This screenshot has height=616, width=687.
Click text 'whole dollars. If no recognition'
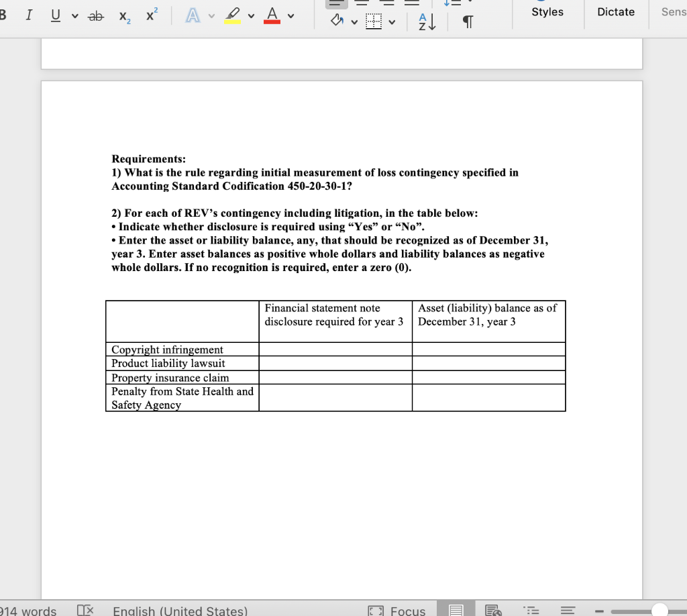(x=261, y=267)
